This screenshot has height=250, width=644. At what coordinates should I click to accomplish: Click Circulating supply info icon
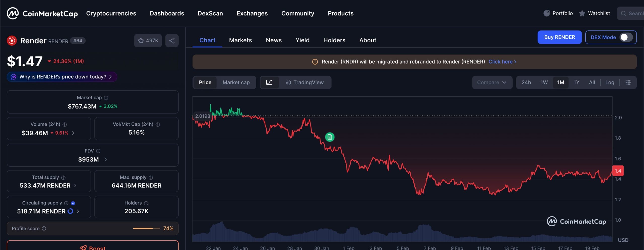[66, 203]
